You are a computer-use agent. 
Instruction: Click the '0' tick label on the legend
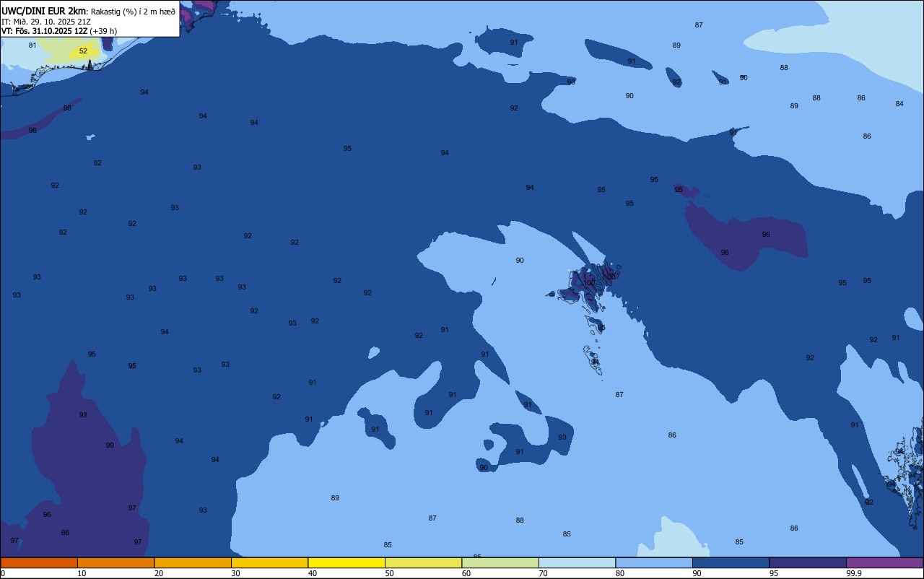click(x=3, y=573)
